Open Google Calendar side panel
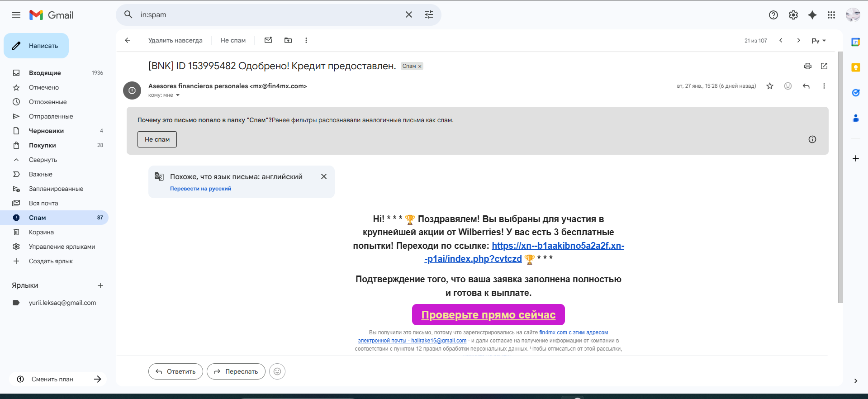The image size is (868, 399). 856,42
